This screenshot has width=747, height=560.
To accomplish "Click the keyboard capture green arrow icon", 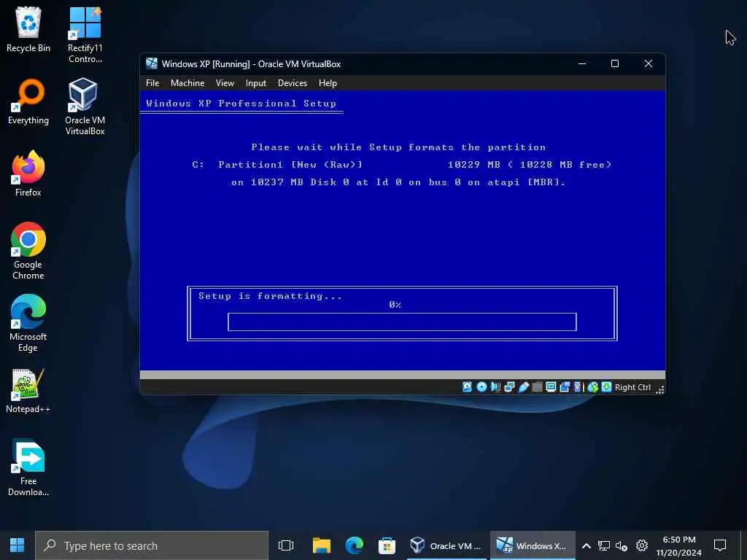I will click(x=606, y=387).
